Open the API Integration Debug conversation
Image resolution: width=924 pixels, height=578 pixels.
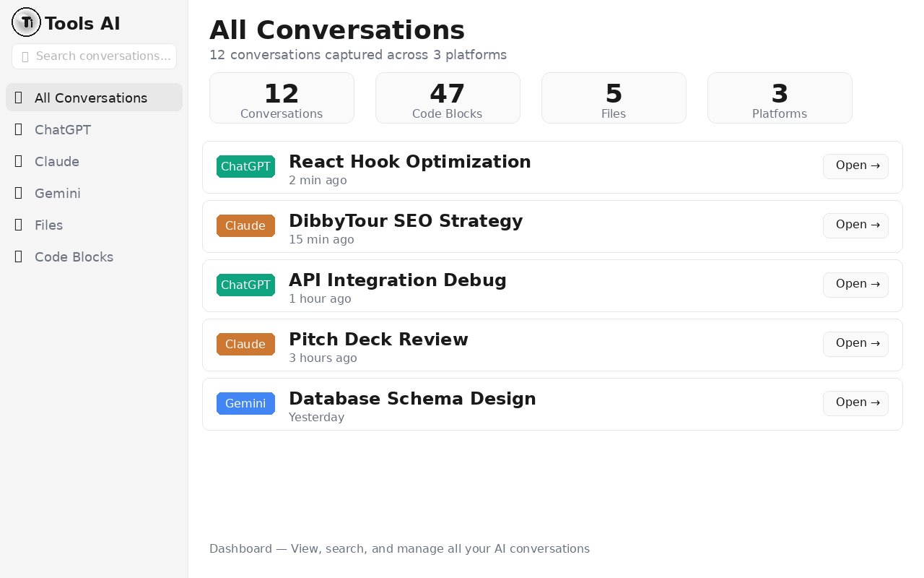[x=855, y=285]
